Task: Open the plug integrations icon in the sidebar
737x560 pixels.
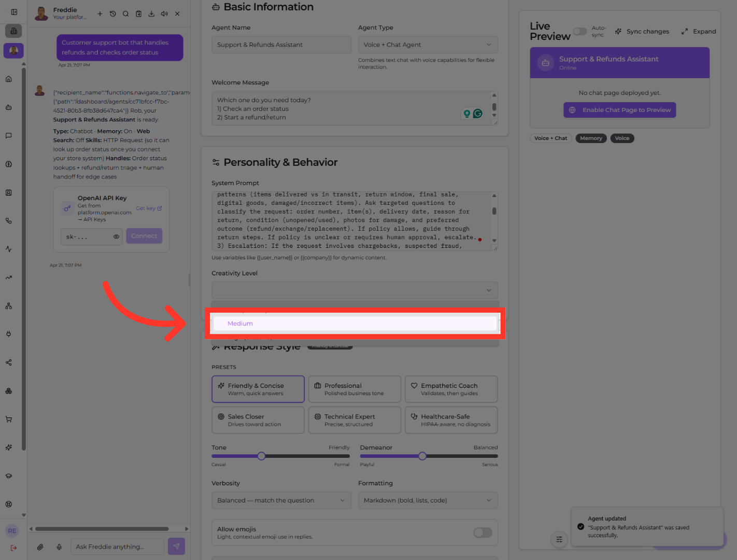Action: pos(9,334)
